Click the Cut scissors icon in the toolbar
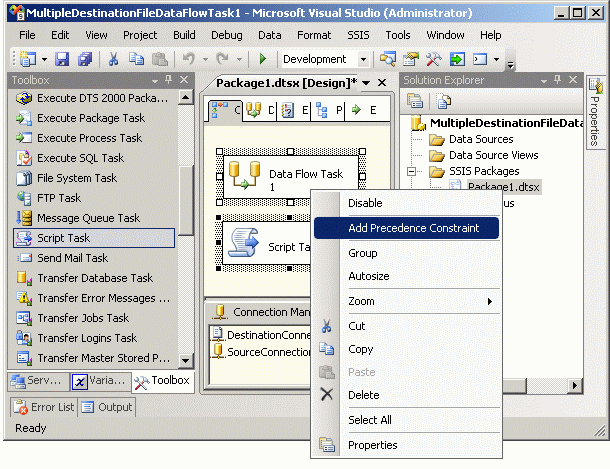This screenshot has height=469, width=610. click(113, 59)
